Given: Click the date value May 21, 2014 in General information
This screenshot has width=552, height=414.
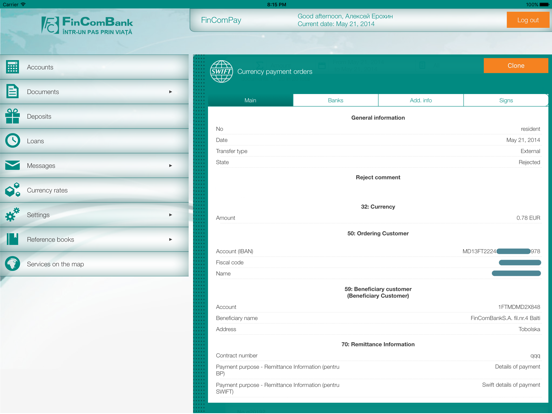Looking at the screenshot, I should [523, 140].
